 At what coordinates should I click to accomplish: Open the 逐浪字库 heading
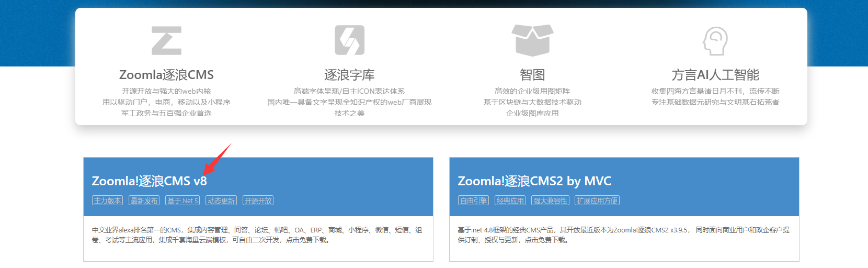349,75
